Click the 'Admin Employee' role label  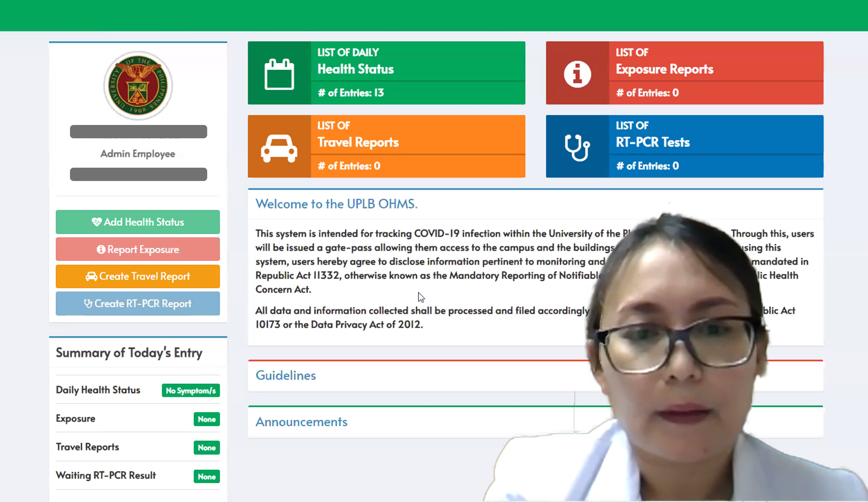pos(138,154)
